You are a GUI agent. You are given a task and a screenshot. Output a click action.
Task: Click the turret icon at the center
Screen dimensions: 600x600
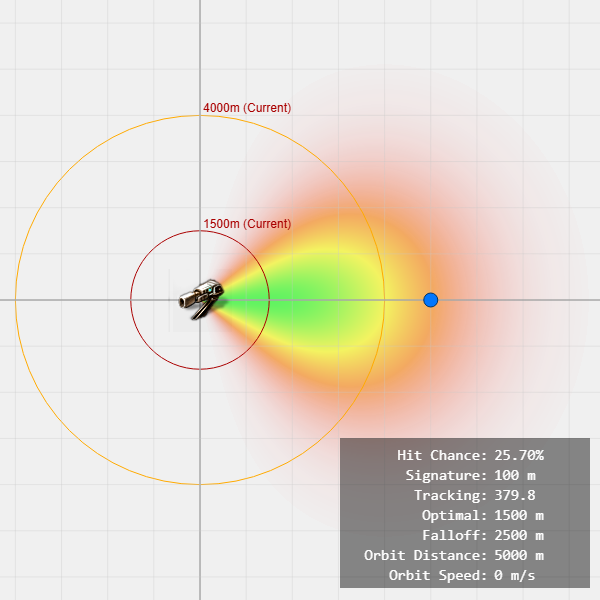[201, 297]
